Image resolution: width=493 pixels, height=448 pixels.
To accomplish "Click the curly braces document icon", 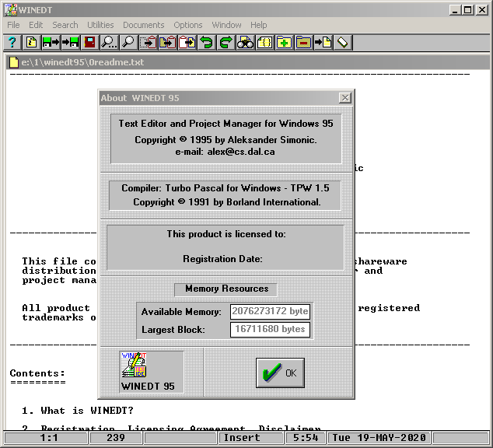I will click(x=264, y=42).
